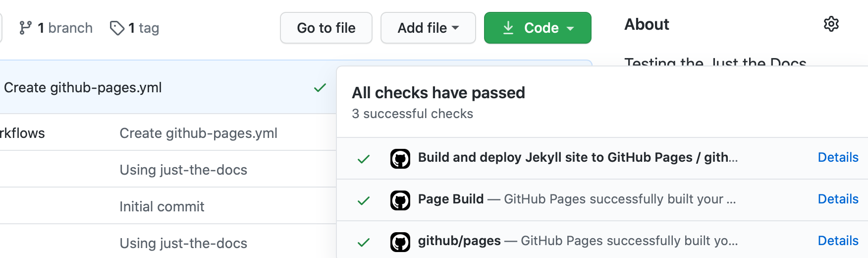
Task: Click GitHub avatar next to github/pages check
Action: coord(400,242)
